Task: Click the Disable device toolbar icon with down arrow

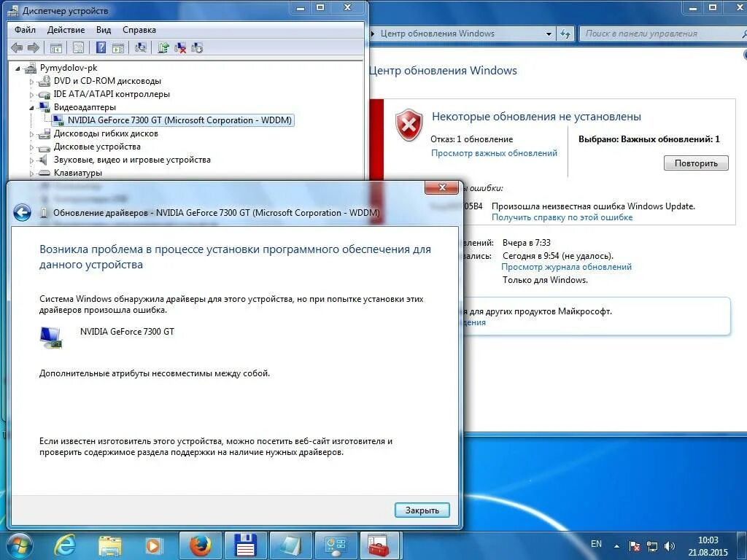Action: pos(197,47)
